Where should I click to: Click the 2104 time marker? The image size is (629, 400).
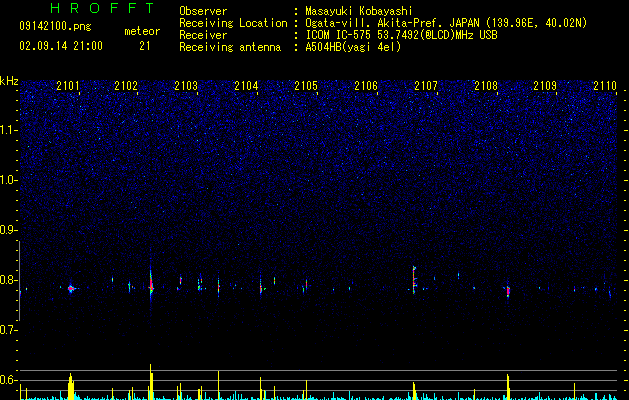[x=246, y=85]
